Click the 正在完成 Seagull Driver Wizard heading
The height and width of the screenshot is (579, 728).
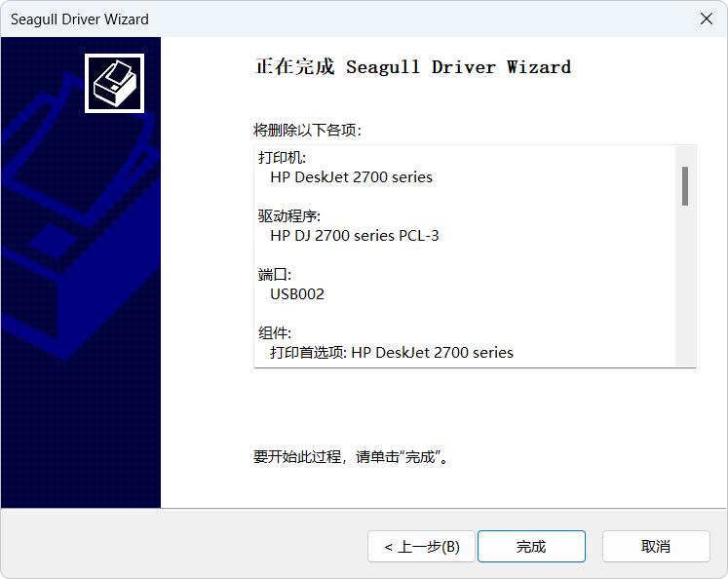click(413, 67)
